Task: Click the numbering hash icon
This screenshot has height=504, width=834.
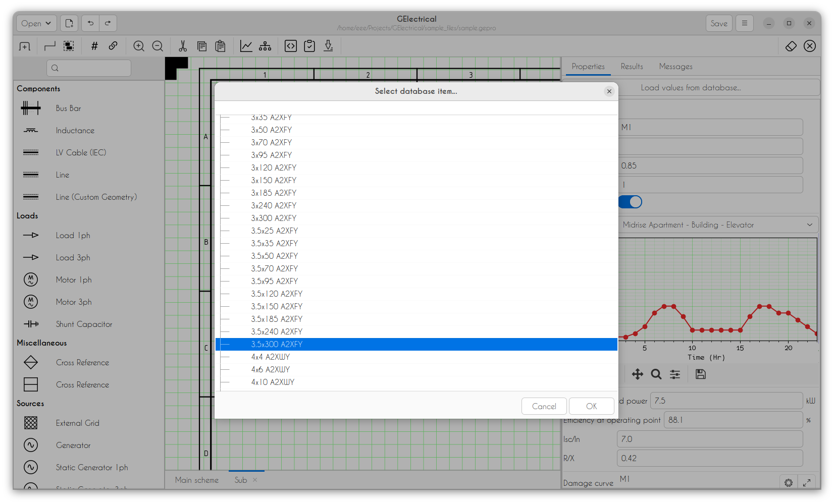Action: pos(94,46)
